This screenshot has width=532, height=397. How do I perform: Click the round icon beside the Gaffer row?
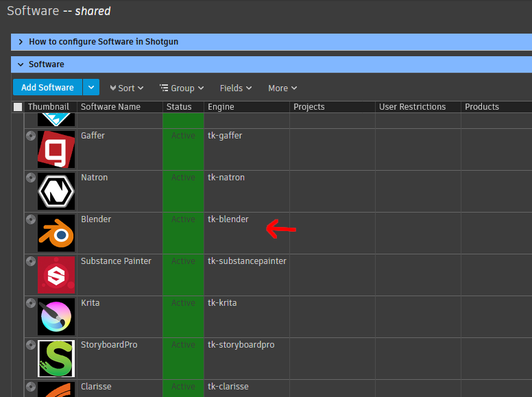point(31,136)
